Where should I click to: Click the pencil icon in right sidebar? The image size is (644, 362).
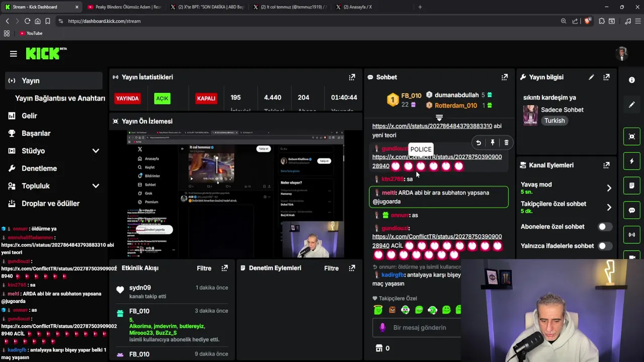coord(632,105)
